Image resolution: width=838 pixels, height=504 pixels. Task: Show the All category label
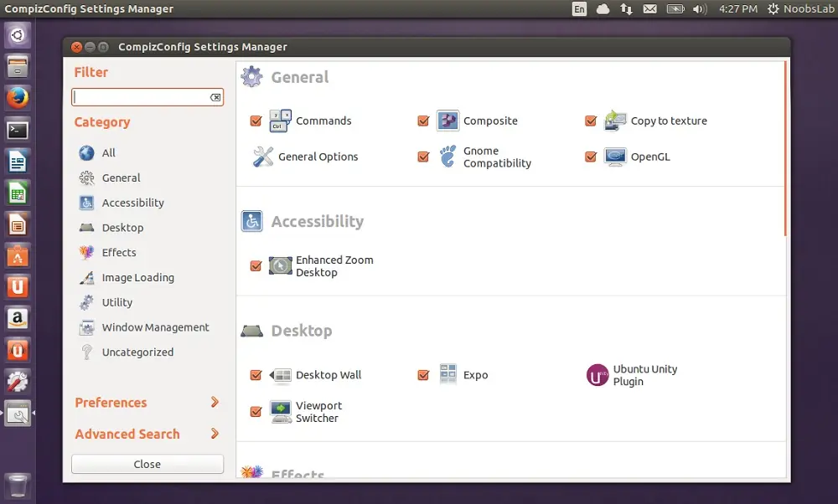pos(108,152)
